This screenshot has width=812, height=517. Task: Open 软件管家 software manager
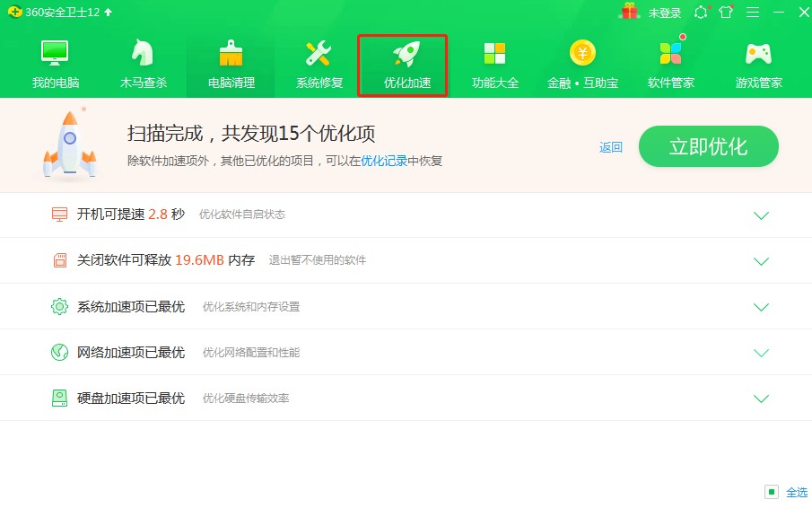tap(670, 63)
